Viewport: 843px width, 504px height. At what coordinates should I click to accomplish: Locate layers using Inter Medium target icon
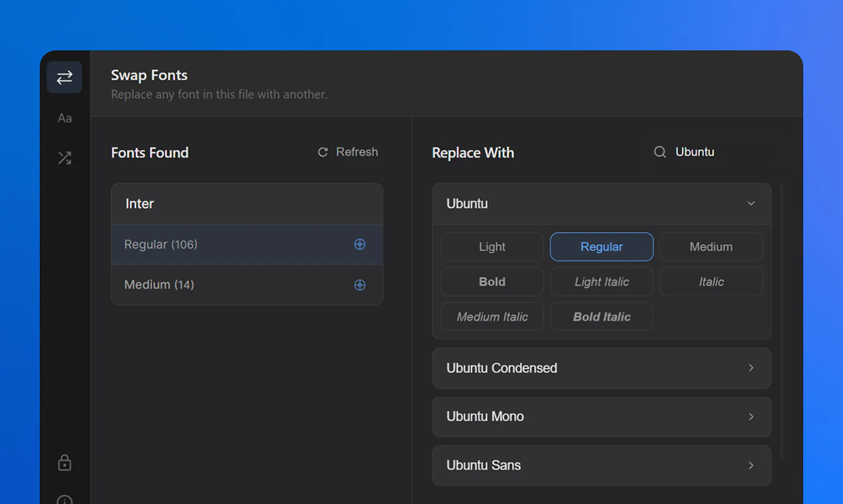360,285
